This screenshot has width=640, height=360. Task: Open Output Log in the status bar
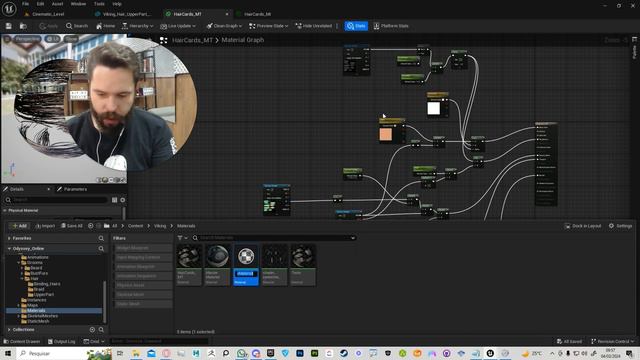coord(61,341)
